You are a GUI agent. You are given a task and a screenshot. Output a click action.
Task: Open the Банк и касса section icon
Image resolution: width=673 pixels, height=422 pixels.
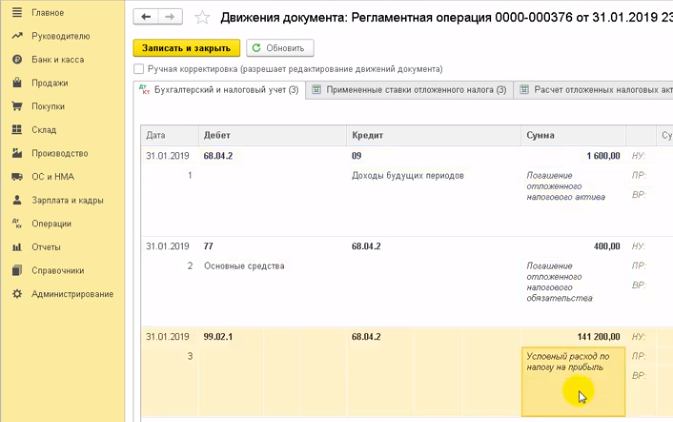pos(17,60)
